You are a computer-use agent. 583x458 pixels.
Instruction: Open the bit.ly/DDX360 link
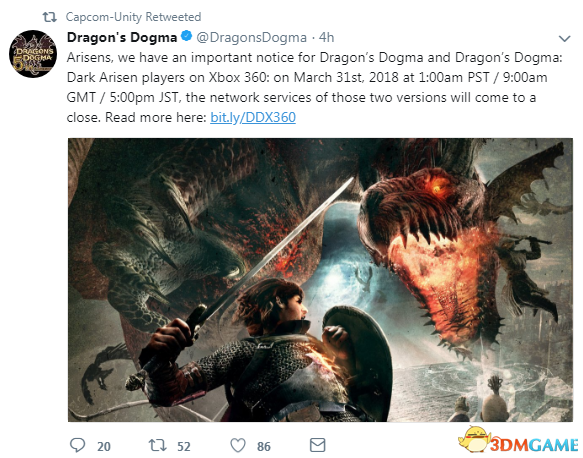(253, 117)
